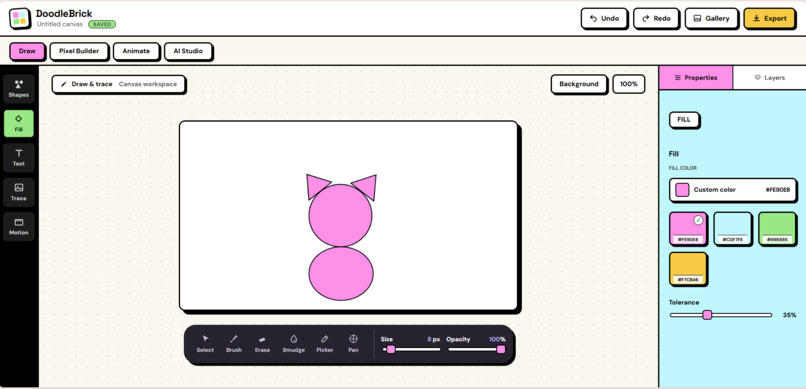Open the AI Studio tab

(x=188, y=51)
